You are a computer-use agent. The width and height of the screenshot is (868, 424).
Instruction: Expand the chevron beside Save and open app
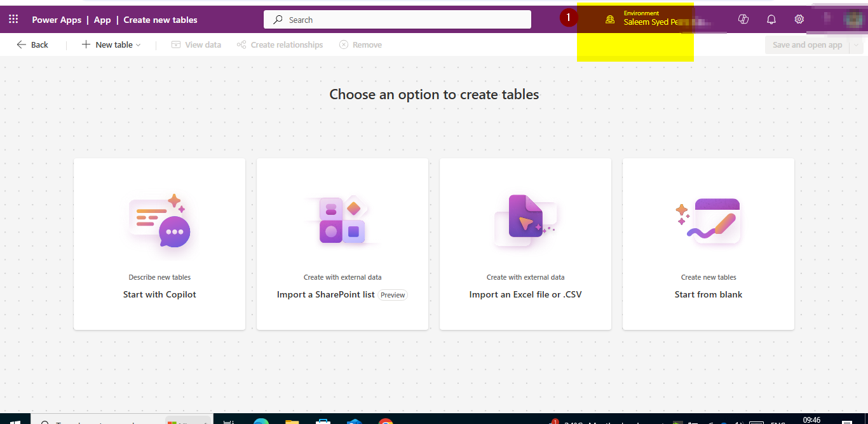pyautogui.click(x=857, y=44)
